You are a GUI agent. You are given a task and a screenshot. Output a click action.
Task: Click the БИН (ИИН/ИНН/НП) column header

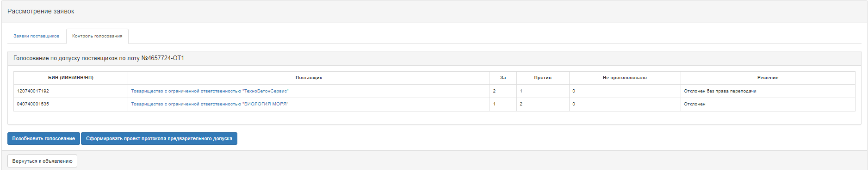tap(71, 78)
